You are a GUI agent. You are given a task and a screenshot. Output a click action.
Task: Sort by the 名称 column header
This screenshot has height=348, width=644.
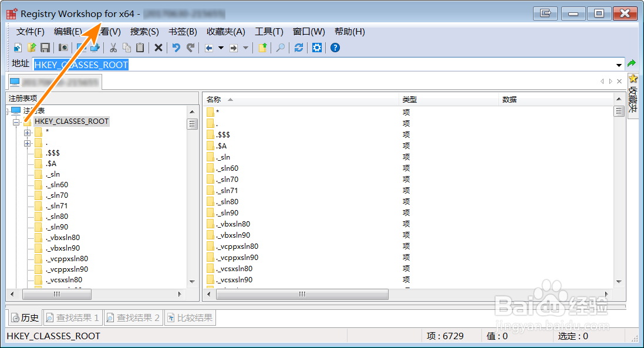coord(301,99)
